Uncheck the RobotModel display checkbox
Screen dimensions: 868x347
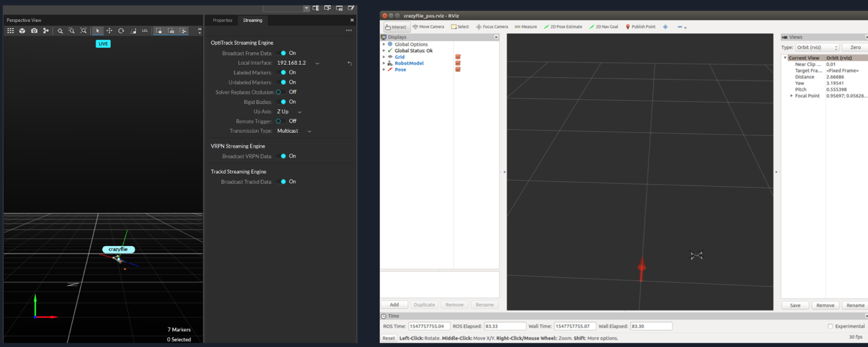click(x=458, y=63)
